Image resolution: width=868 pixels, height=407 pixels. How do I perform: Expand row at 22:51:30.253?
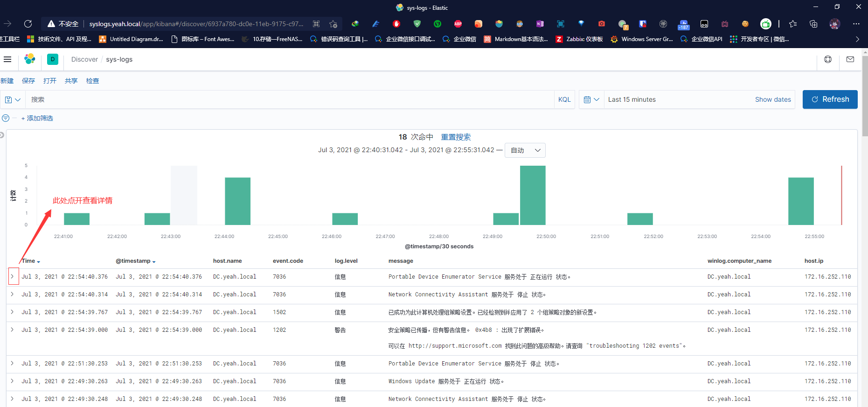(13, 363)
